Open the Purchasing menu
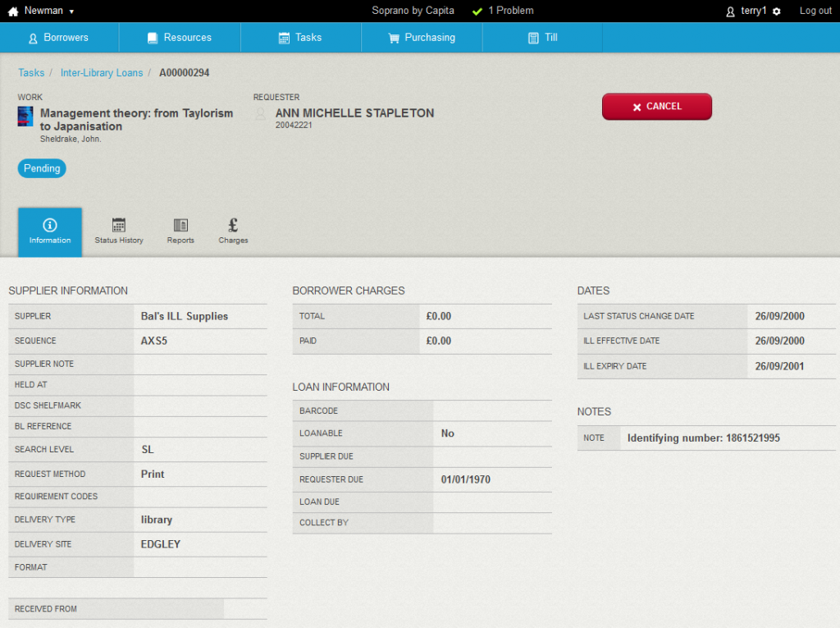This screenshot has width=840, height=628. [422, 38]
